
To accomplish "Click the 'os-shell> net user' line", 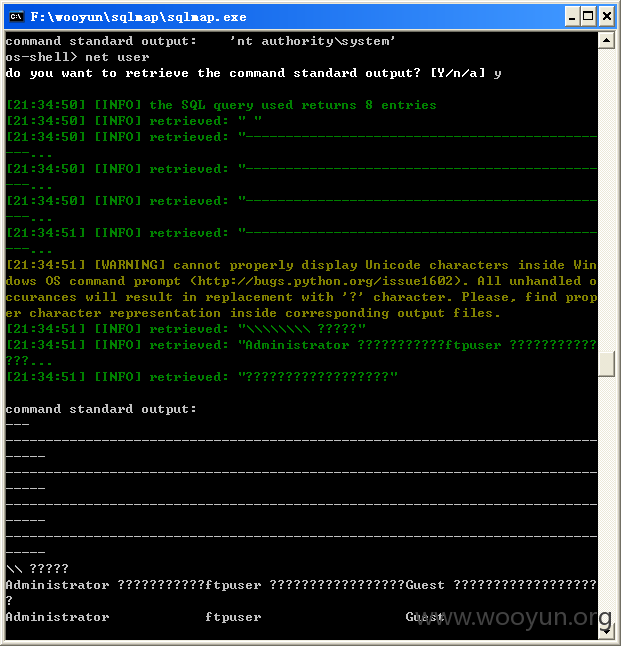I will 77,57.
